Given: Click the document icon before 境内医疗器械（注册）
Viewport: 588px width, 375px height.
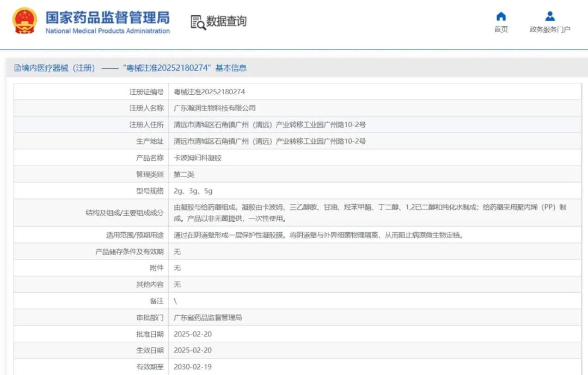Looking at the screenshot, I should click(x=17, y=67).
